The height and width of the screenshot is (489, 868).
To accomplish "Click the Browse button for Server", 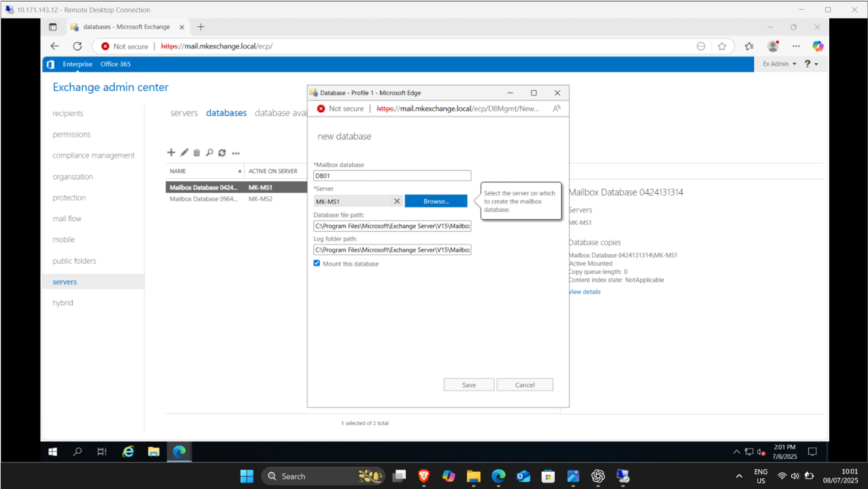I will tap(435, 201).
